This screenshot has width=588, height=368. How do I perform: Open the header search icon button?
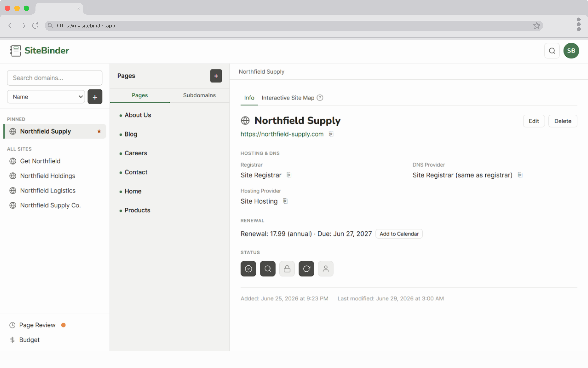tap(552, 51)
